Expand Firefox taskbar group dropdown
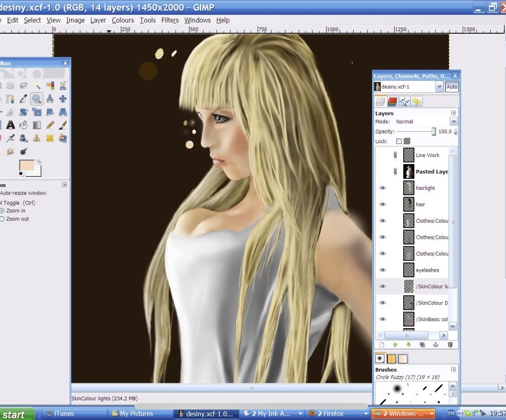506x420 pixels. click(365, 413)
